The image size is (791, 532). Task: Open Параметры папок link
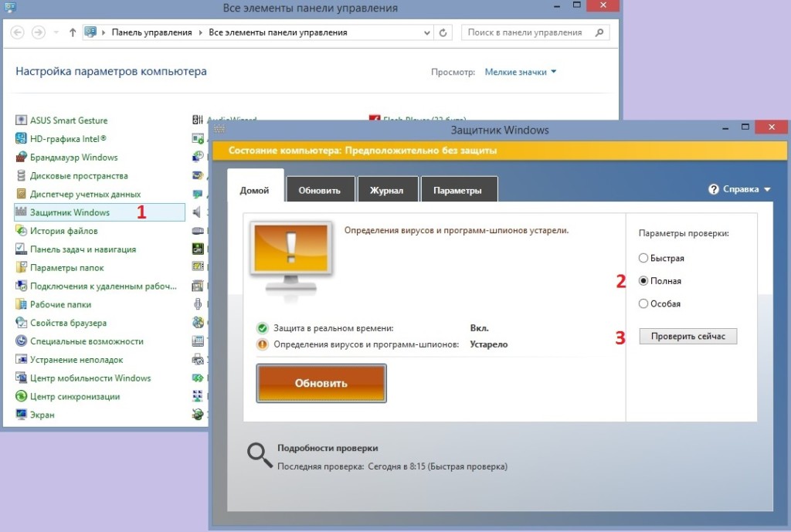pyautogui.click(x=67, y=268)
